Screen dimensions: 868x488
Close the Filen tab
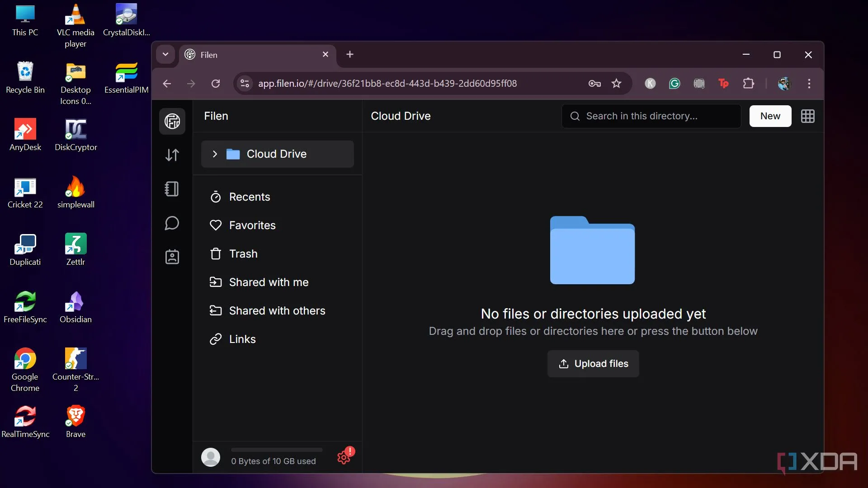[x=325, y=55]
